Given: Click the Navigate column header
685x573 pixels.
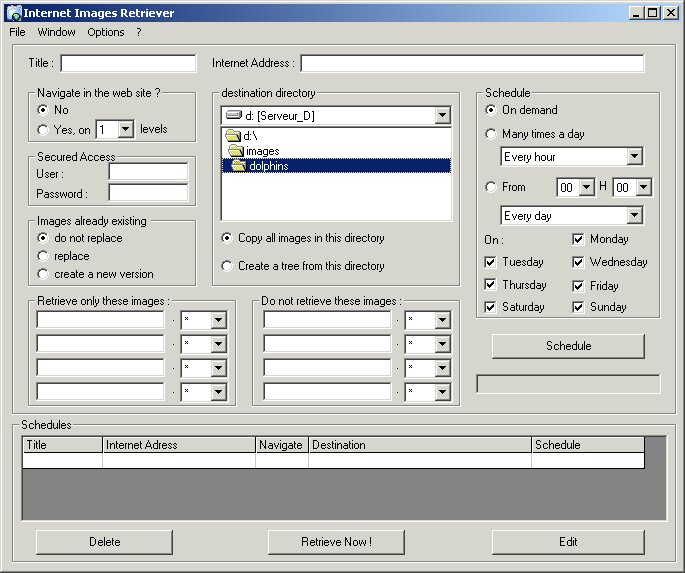Looking at the screenshot, I should click(x=282, y=445).
